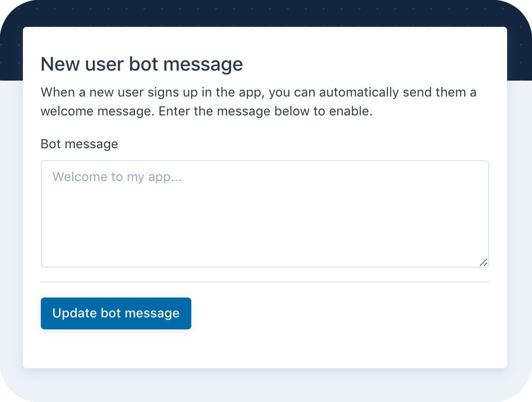Click the Update bot message button
The height and width of the screenshot is (402, 532).
pyautogui.click(x=116, y=313)
